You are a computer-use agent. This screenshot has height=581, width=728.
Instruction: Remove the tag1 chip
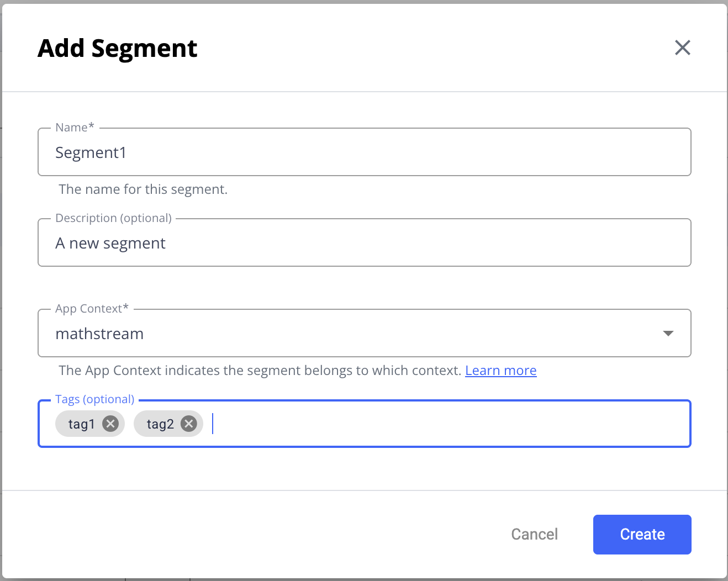coord(110,424)
